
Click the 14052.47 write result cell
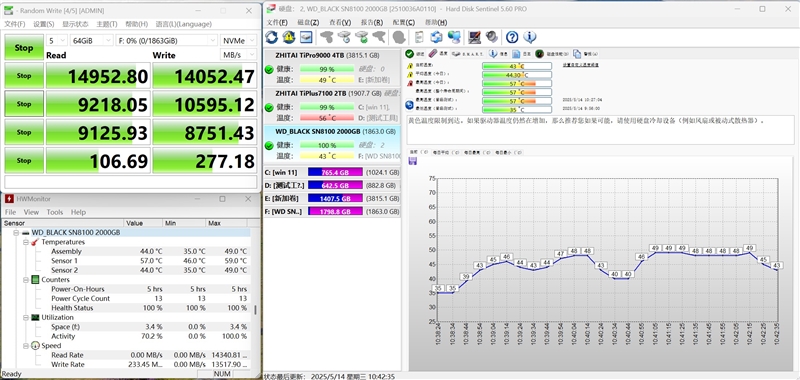coord(205,76)
